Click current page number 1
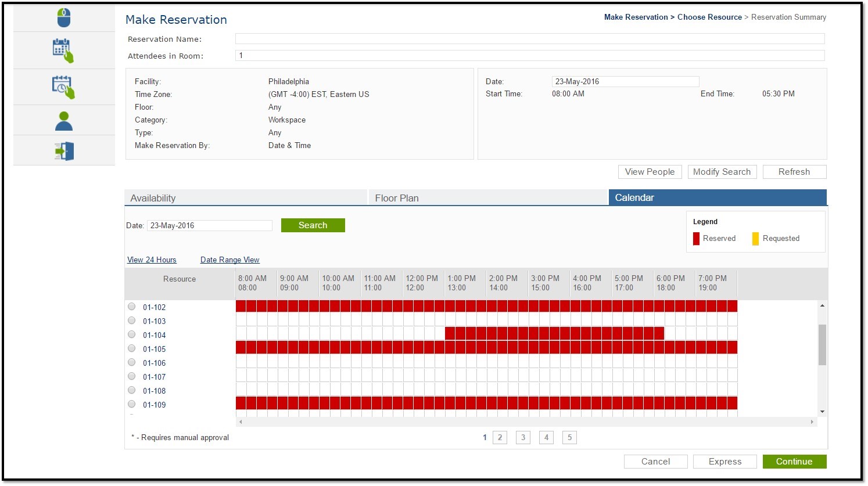868x486 pixels. 485,438
